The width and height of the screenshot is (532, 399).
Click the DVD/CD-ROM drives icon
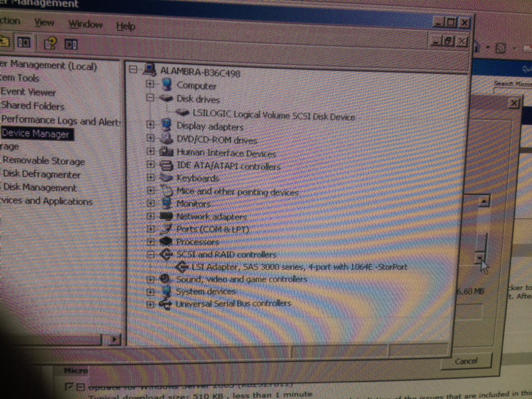tap(166, 138)
